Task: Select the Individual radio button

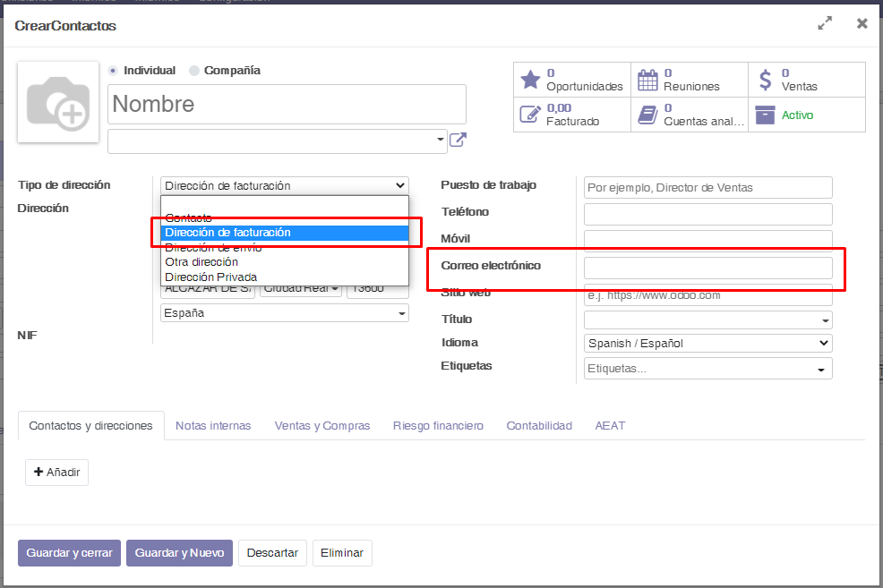Action: pos(113,71)
